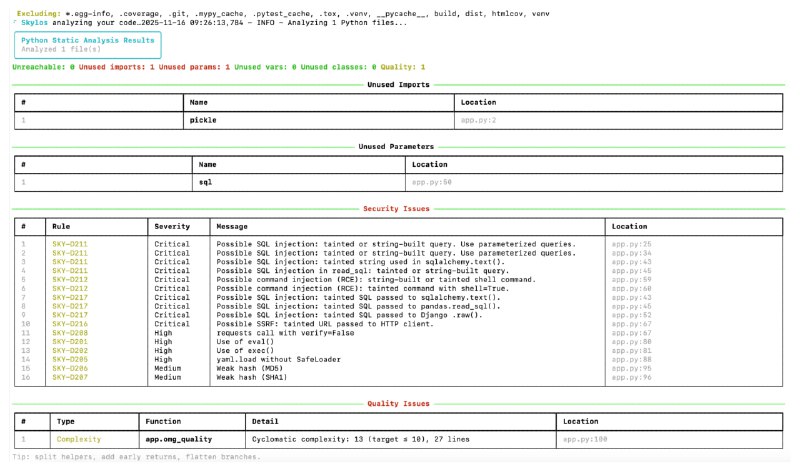Open the app.py:25 security issue location

click(632, 244)
